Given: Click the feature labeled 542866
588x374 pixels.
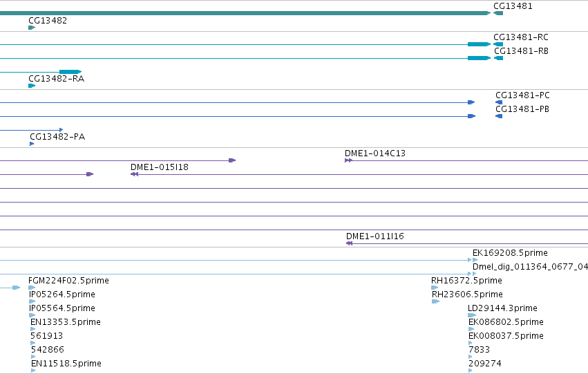Looking at the screenshot, I should click(47, 350).
